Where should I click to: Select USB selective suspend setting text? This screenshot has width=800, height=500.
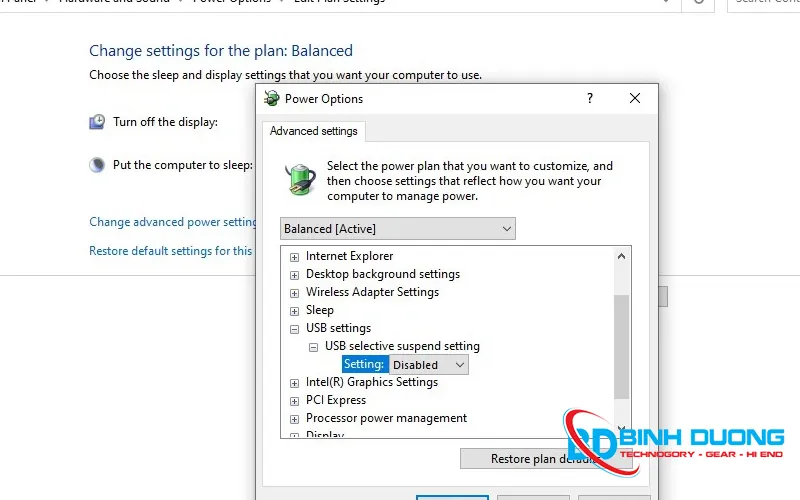(x=402, y=346)
